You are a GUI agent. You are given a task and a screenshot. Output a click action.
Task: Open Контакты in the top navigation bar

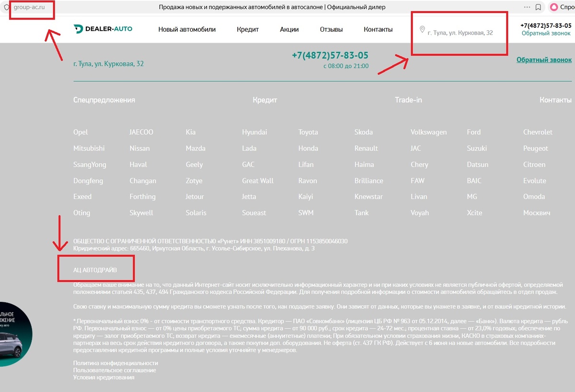click(x=378, y=29)
